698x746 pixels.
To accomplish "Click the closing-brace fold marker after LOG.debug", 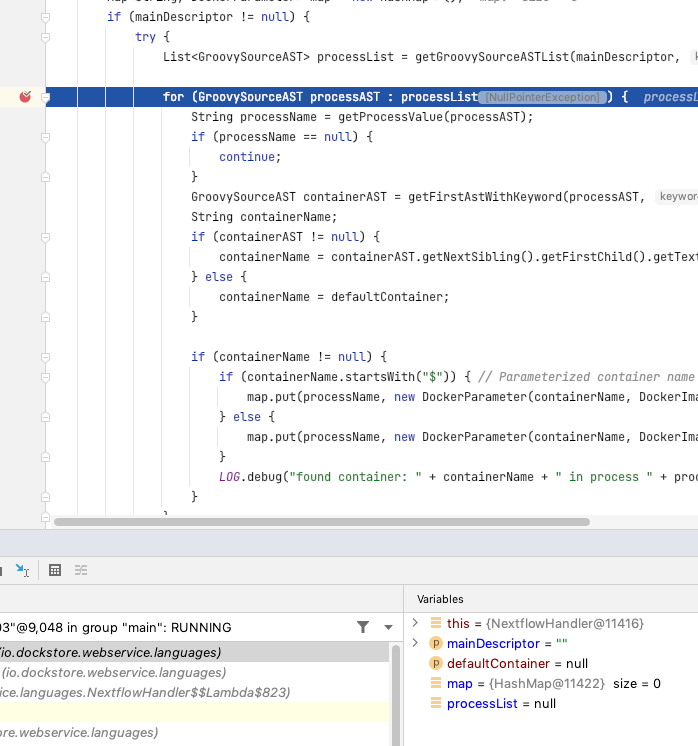I will [x=46, y=497].
